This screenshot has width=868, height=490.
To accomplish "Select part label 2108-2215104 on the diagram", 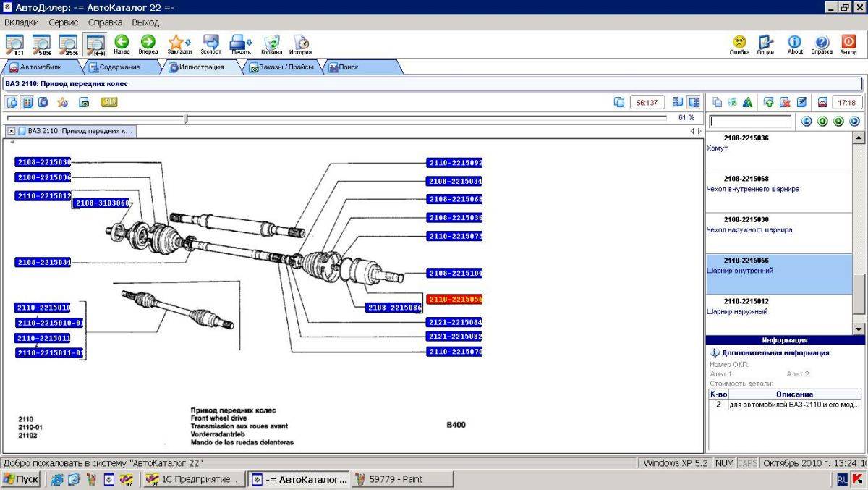I will point(455,274).
